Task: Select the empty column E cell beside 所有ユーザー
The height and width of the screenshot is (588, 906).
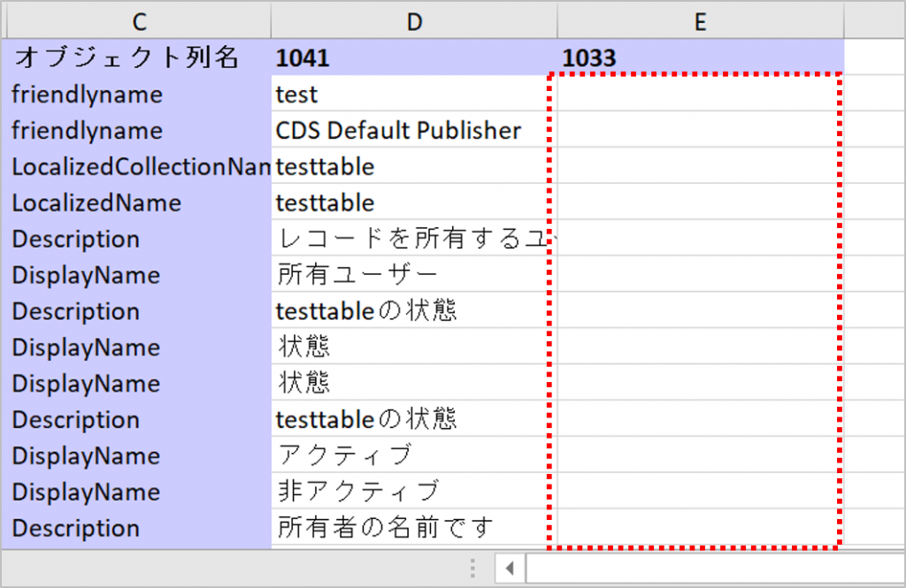Action: click(699, 275)
